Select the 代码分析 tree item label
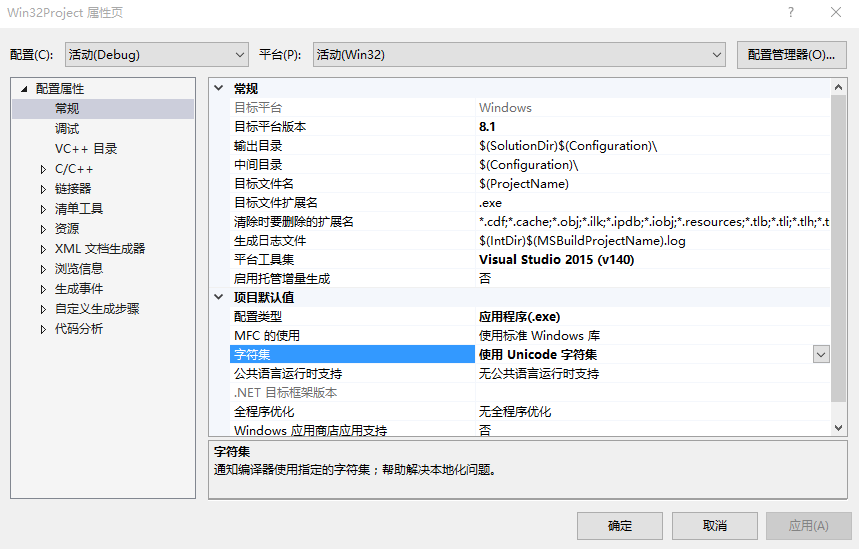 (x=79, y=329)
